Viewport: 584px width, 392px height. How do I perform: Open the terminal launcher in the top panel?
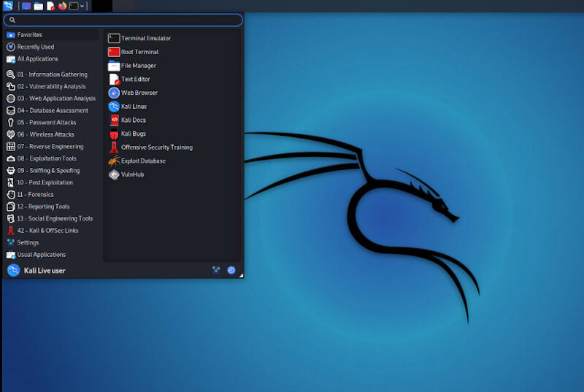[74, 6]
